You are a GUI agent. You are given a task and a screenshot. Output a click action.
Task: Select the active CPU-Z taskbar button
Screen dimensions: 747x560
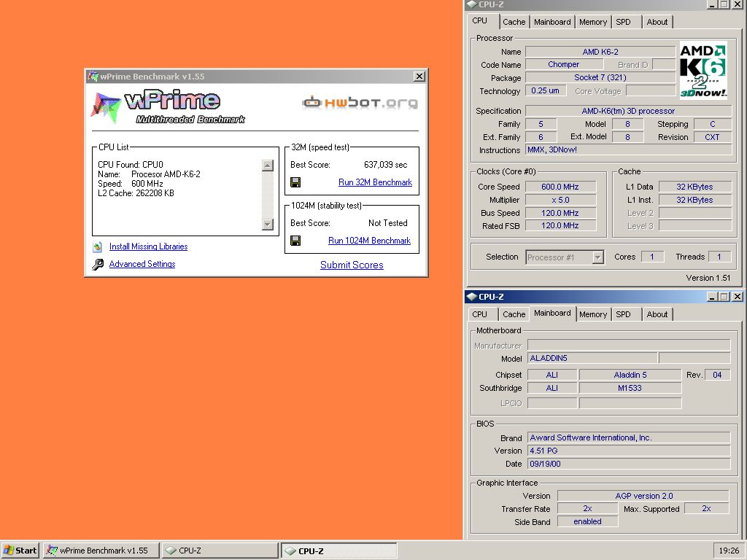pyautogui.click(x=338, y=551)
